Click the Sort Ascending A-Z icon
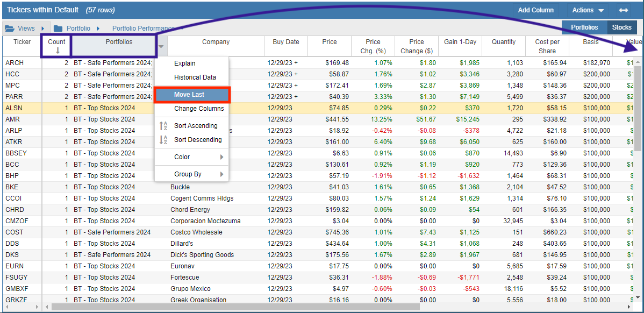Viewport: 644px width, 313px height. coord(163,126)
